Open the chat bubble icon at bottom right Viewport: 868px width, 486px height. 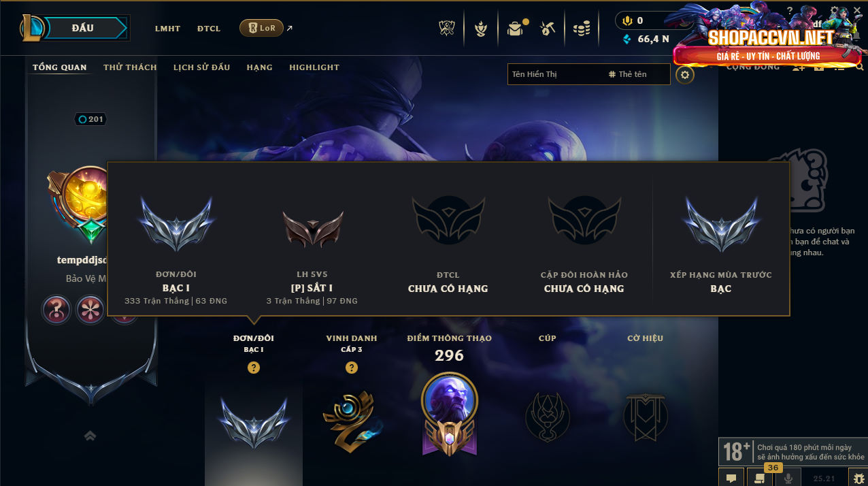731,479
